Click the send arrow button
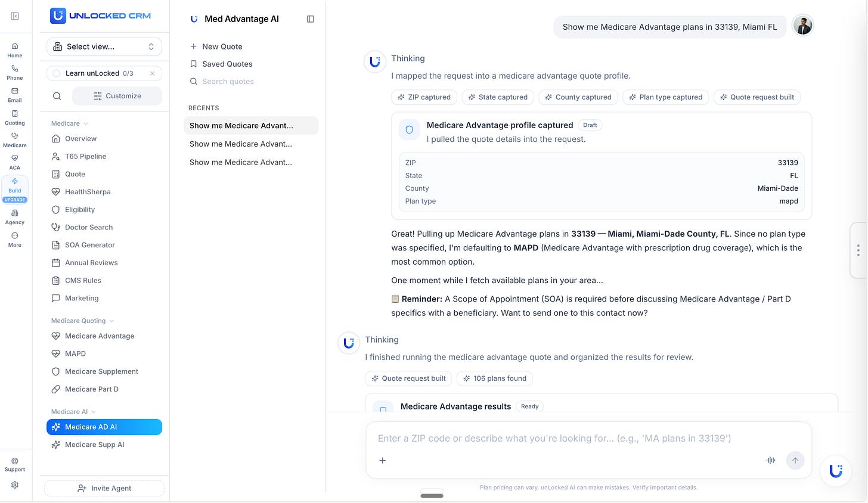Viewport: 868px width, 503px height. pos(795,460)
